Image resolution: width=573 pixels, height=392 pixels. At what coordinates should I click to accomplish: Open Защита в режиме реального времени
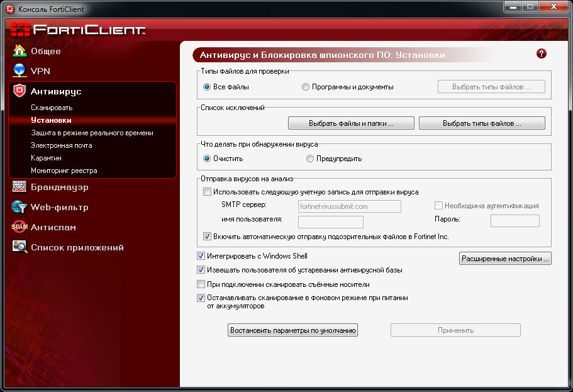(x=92, y=133)
